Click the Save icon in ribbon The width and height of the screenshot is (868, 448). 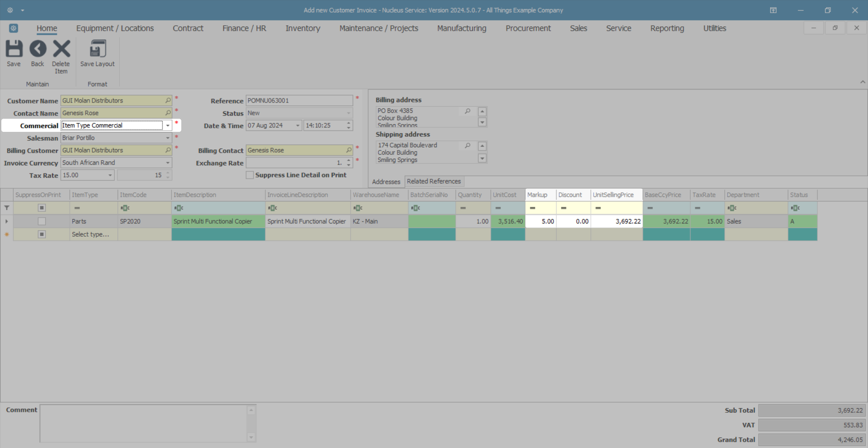[14, 49]
